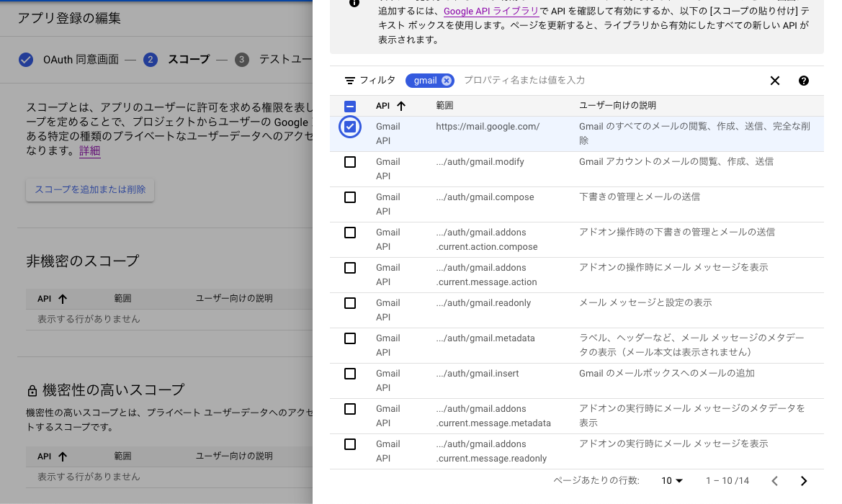The height and width of the screenshot is (504, 842).
Task: Check the gmail.addons.current.message.action scope
Action: (349, 268)
